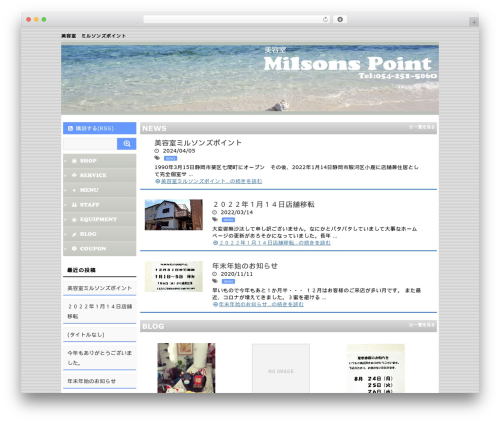Viewport: 500px width, 423px height.
Task: Open recent post 年末年始のお知らせ in sidebar
Action: pos(100,381)
